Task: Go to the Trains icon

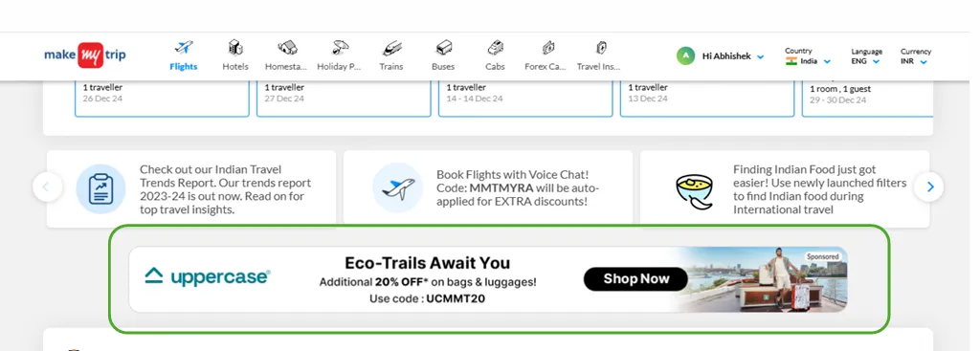Action: point(391,48)
